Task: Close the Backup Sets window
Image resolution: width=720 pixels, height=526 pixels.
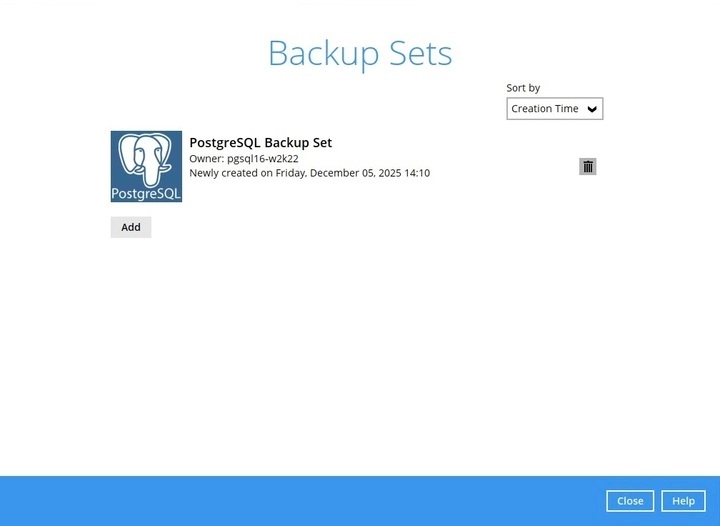Action: click(630, 501)
